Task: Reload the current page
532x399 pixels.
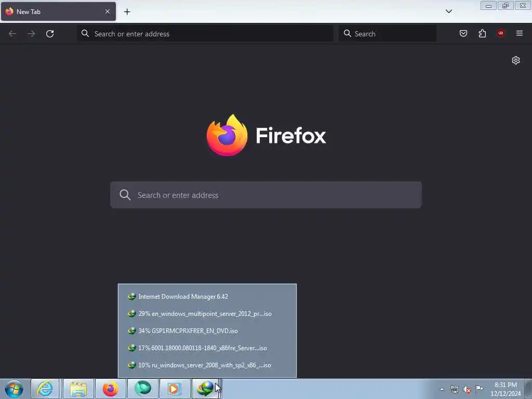Action: [50, 34]
